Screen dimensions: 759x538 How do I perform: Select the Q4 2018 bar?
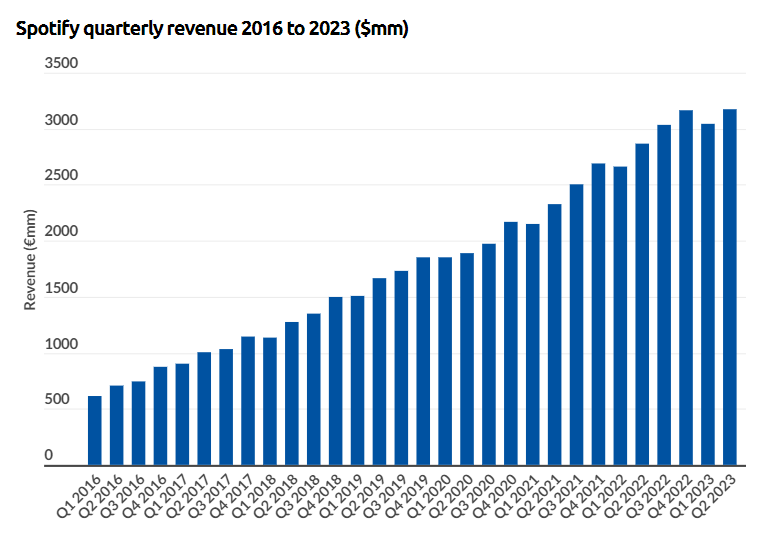point(335,381)
